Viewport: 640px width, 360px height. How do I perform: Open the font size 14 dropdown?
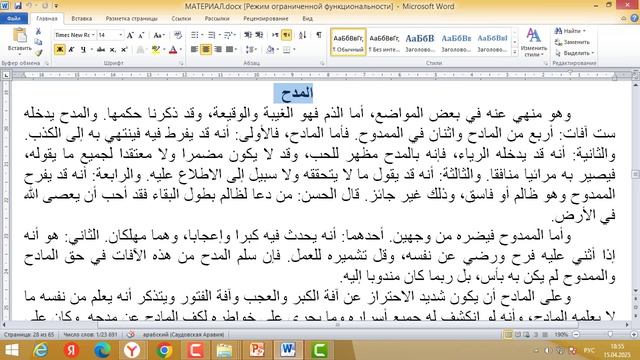120,35
